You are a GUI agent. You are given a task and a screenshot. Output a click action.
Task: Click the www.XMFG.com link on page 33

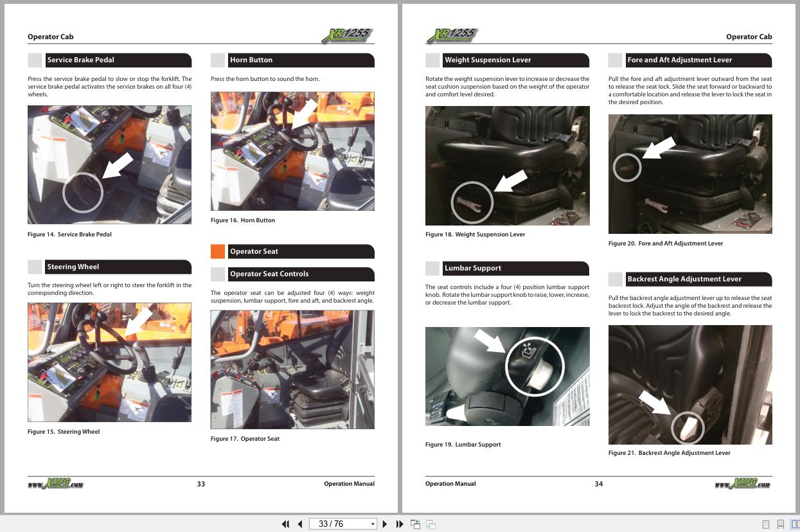[55, 484]
